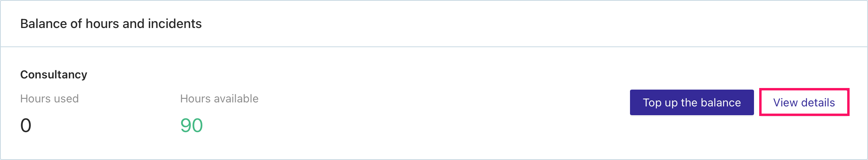Click the Hours available label
The image size is (868, 160).
coord(219,98)
